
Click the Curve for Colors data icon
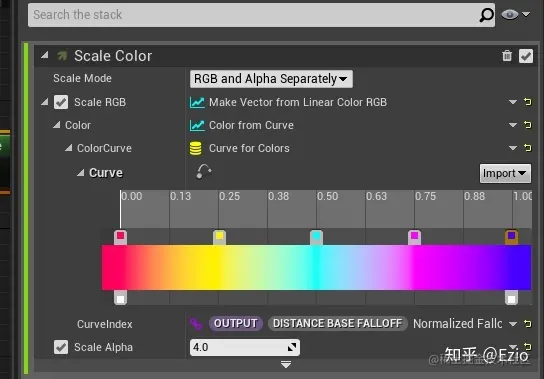196,148
